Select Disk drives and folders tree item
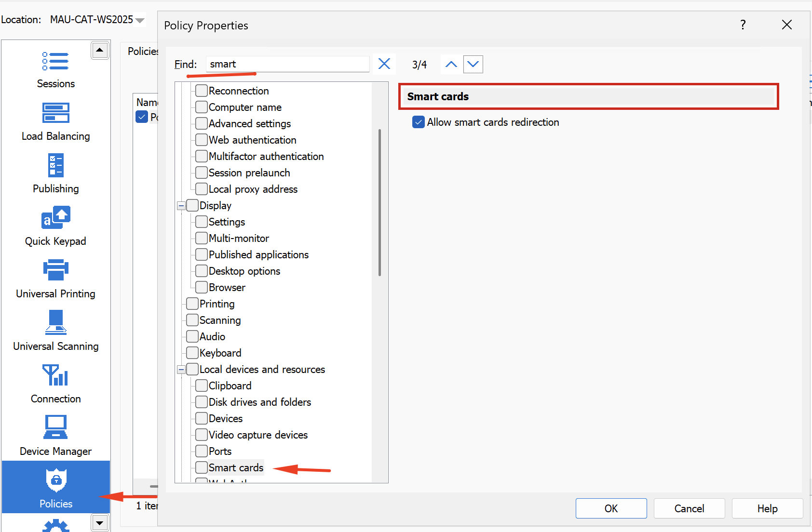The width and height of the screenshot is (812, 532). pyautogui.click(x=259, y=402)
